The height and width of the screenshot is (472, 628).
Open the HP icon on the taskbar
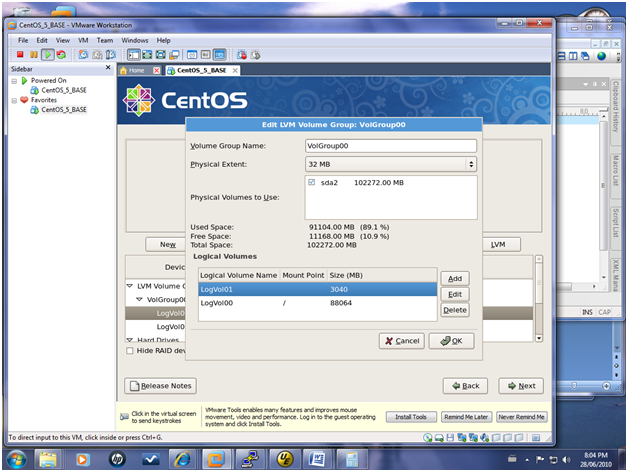(x=117, y=459)
